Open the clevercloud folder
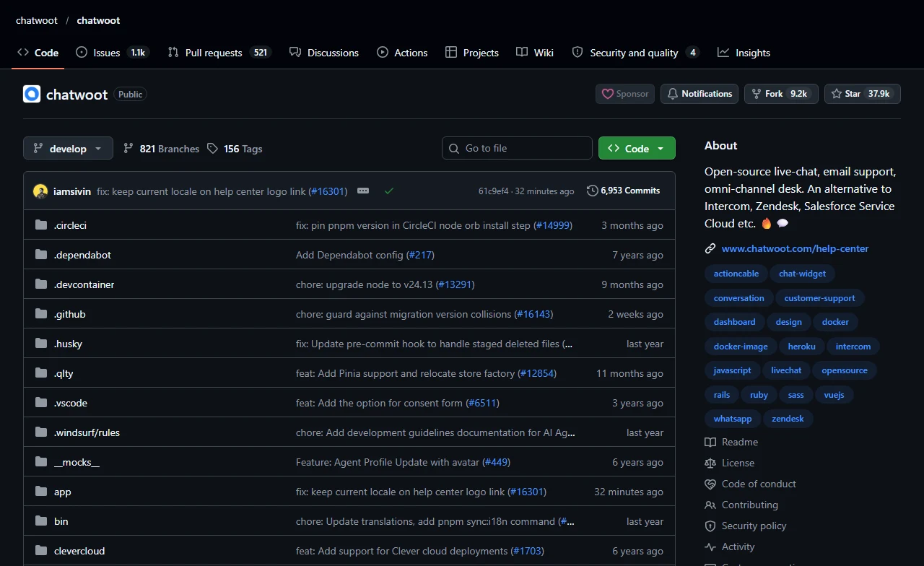This screenshot has width=924, height=566. coord(79,551)
